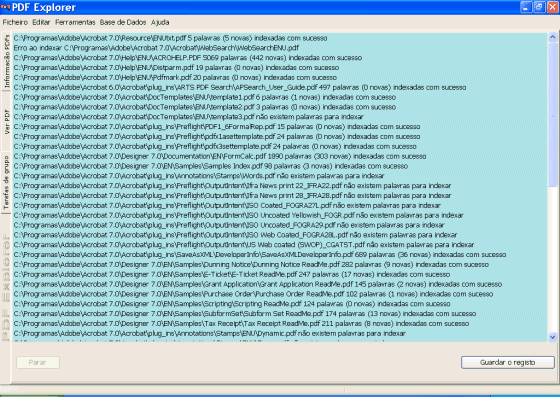The image size is (560, 397).
Task: Select the Dynamic.pdf log entry
Action: point(210,333)
